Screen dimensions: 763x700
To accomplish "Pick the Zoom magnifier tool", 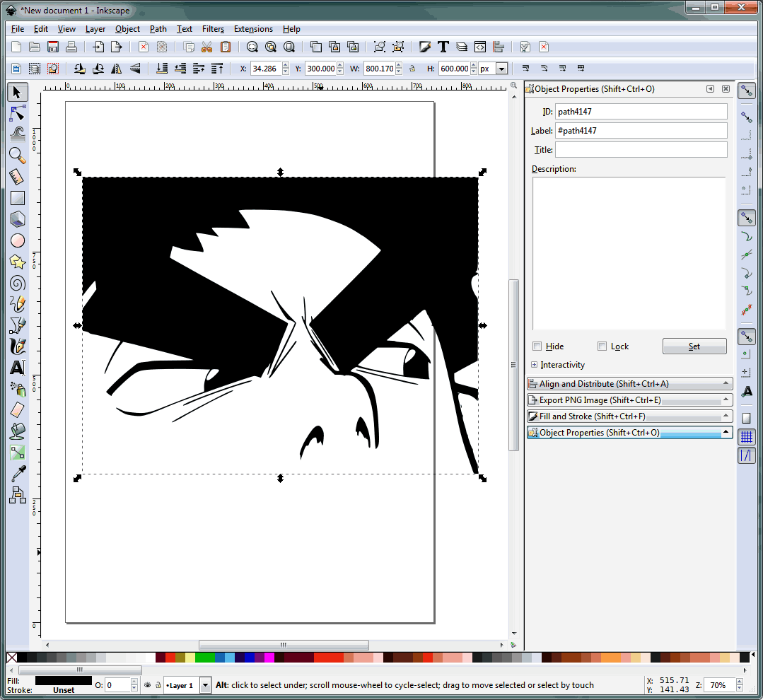I will click(x=18, y=156).
